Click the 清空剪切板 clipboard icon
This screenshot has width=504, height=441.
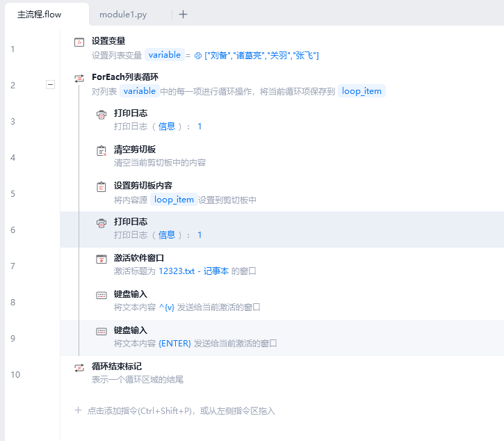pyautogui.click(x=101, y=150)
